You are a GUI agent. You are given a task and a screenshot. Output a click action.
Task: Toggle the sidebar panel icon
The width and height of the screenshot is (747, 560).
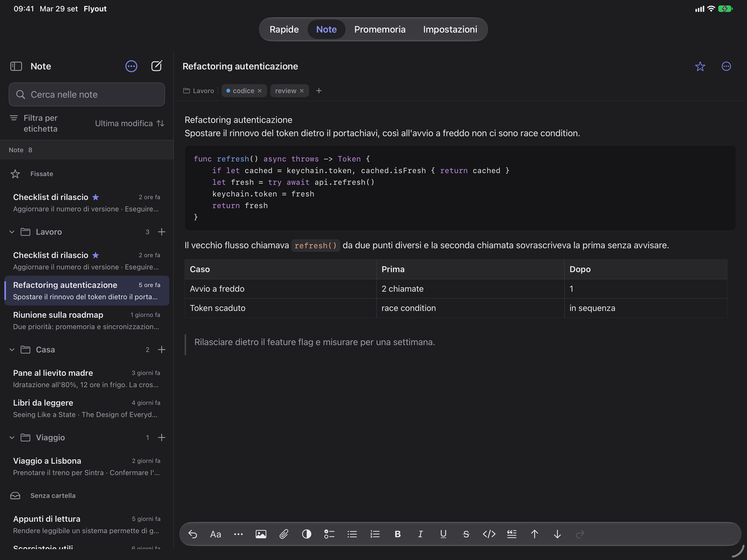[x=16, y=66]
